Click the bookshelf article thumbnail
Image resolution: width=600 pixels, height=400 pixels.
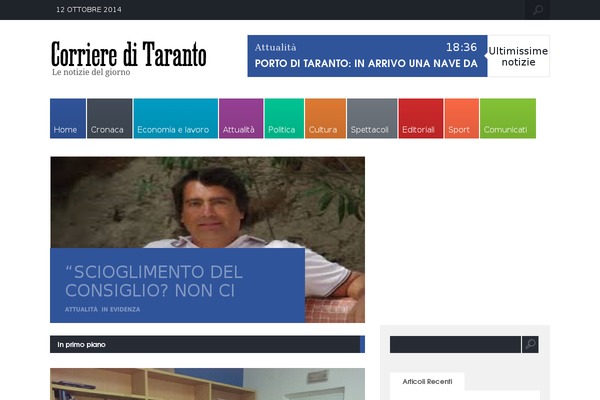[207, 384]
